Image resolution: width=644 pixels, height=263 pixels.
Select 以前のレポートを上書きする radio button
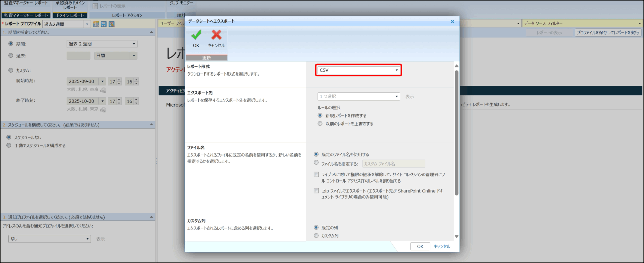(320, 124)
